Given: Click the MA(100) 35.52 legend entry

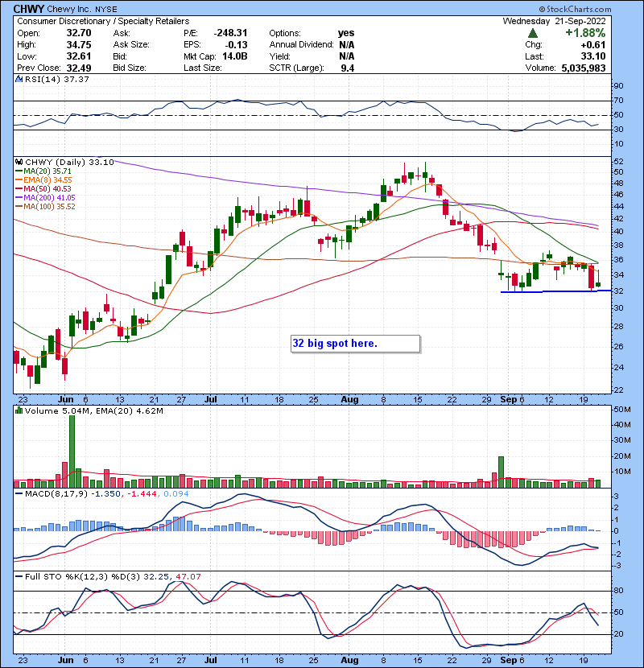Looking at the screenshot, I should click(45, 207).
